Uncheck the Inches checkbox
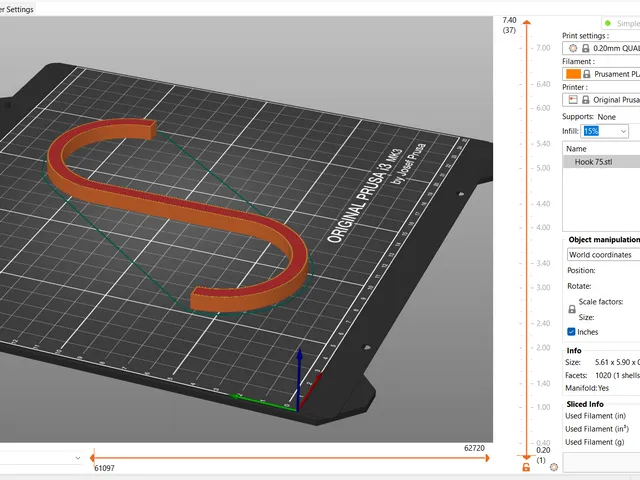Viewport: 640px width, 480px height. [571, 331]
